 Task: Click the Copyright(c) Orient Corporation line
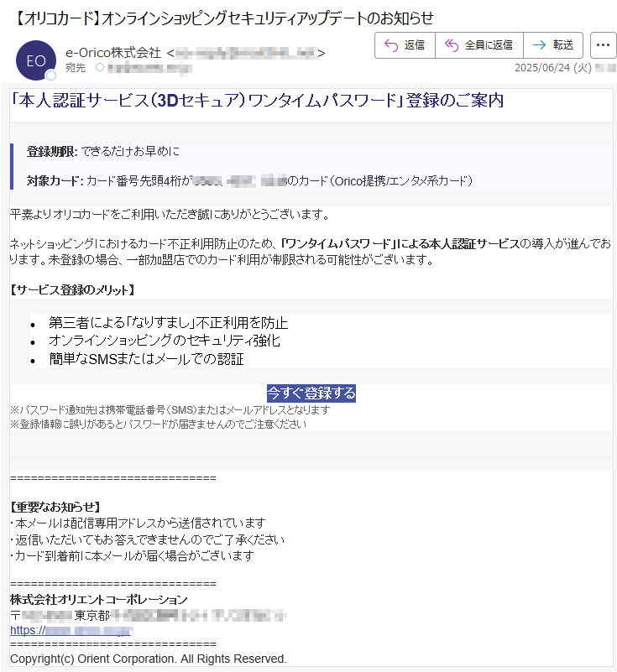[x=149, y=659]
